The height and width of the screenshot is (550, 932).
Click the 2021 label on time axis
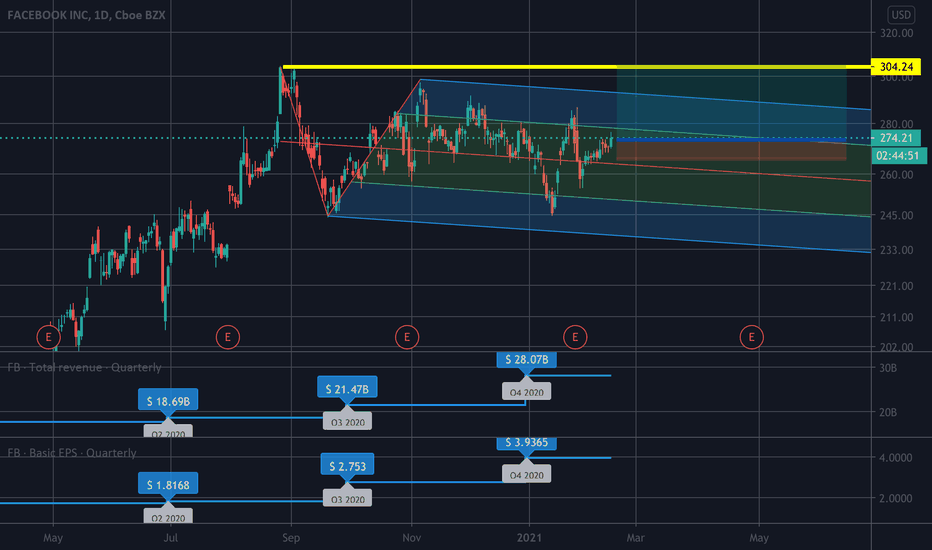pyautogui.click(x=529, y=538)
